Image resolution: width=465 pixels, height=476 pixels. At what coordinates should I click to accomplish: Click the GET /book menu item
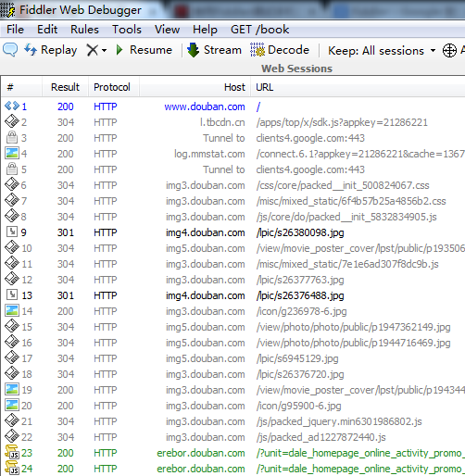pos(259,30)
